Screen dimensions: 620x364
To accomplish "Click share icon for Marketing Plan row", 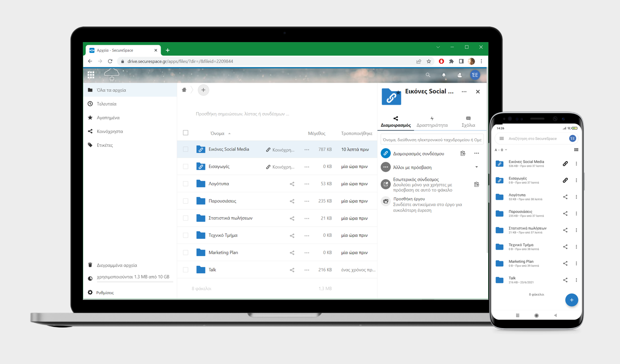I will 292,253.
